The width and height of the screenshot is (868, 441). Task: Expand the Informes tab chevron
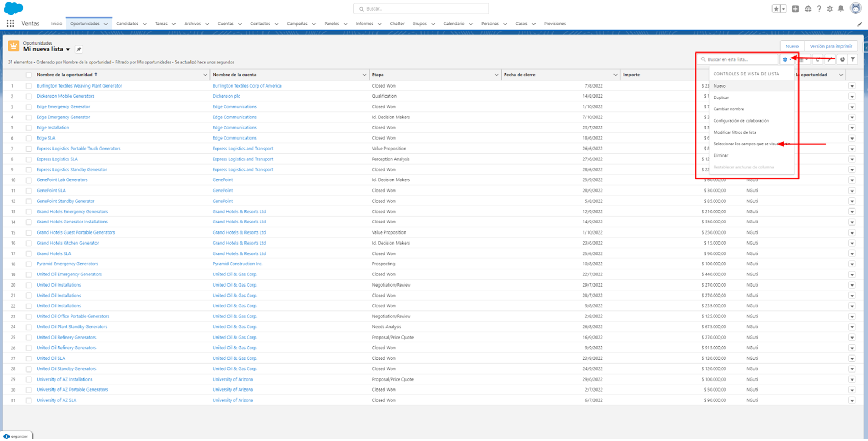point(380,24)
